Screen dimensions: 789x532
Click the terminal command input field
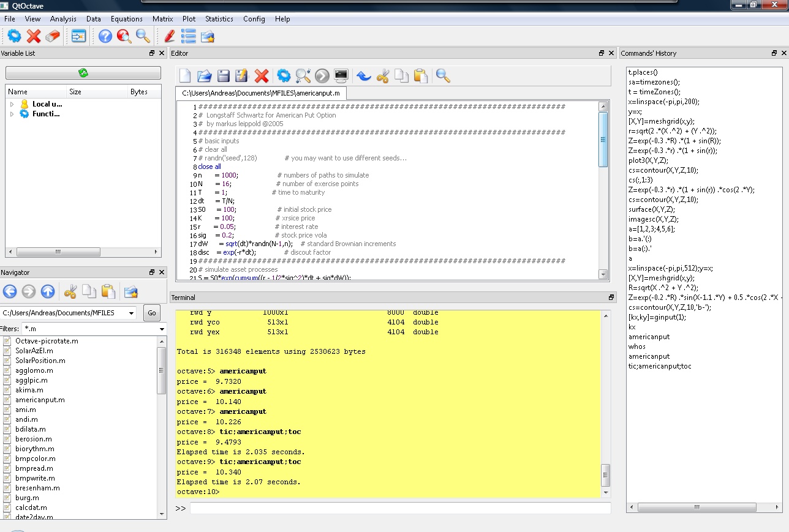[399, 508]
